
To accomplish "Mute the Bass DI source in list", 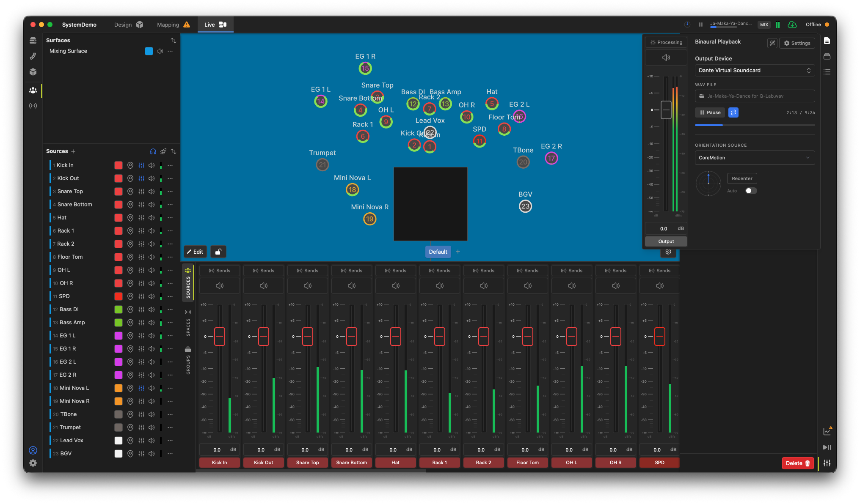I will click(x=152, y=310).
